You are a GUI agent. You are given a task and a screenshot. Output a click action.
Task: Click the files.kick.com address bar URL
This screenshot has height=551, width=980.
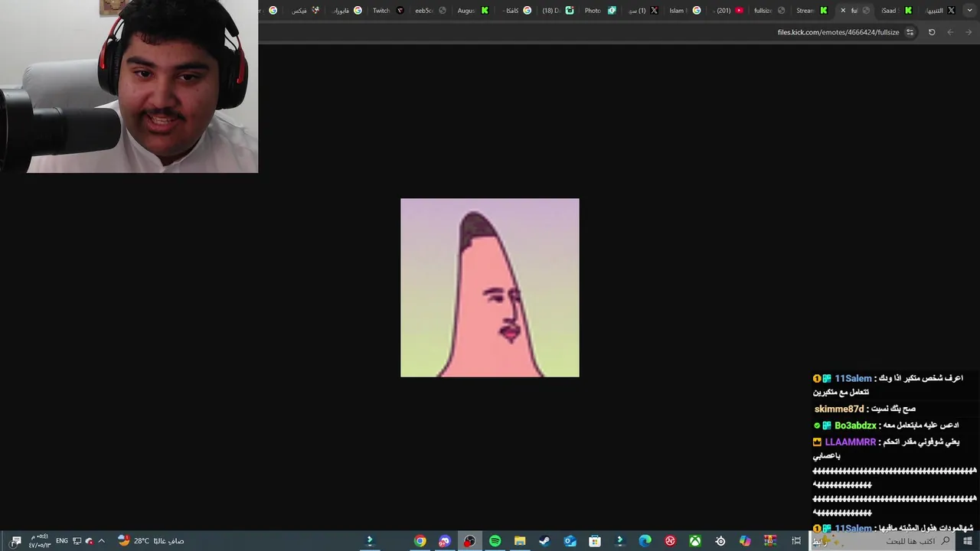click(838, 32)
